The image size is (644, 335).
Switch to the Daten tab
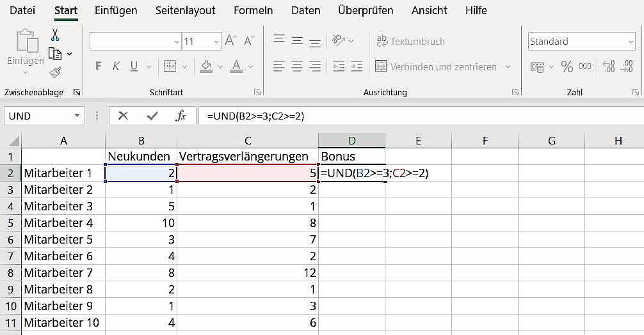click(x=305, y=10)
